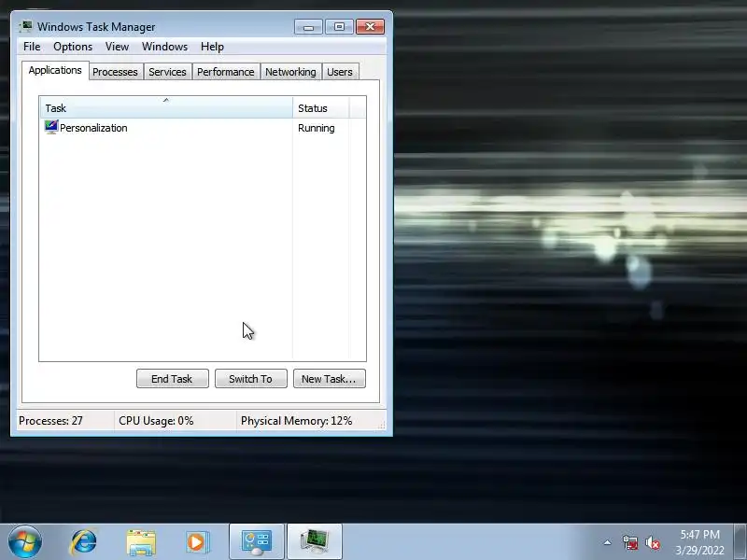Switch to the Performance tab
The height and width of the screenshot is (560, 747).
(226, 72)
